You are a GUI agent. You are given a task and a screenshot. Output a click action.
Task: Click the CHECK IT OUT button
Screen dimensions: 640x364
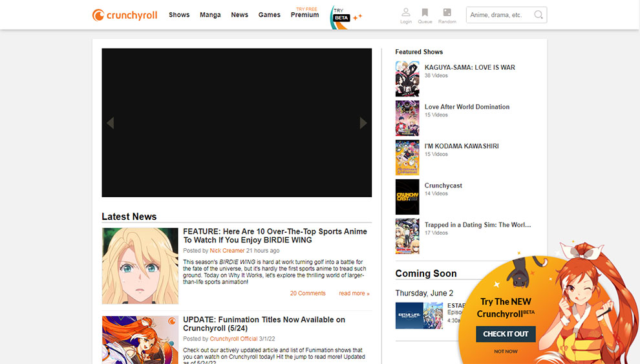[506, 334]
